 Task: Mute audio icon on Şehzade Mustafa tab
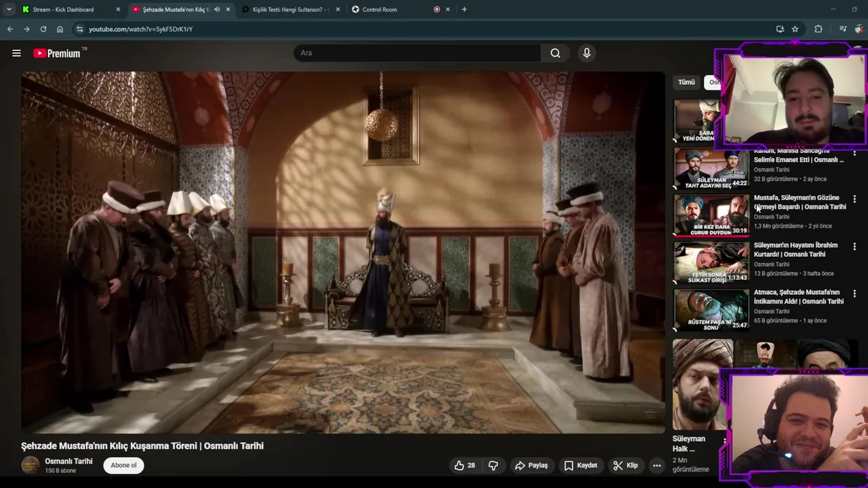point(217,9)
